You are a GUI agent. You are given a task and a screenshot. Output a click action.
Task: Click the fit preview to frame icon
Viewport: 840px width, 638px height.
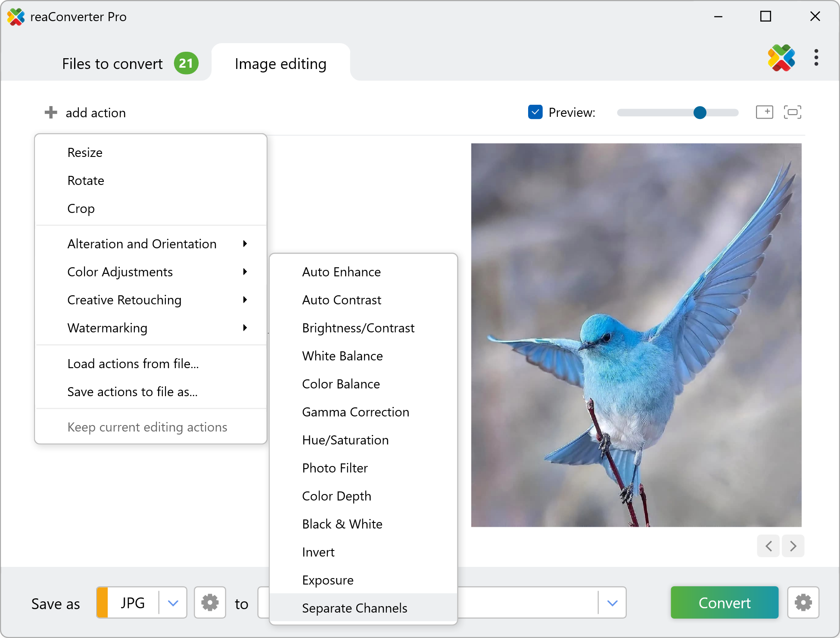click(x=792, y=113)
